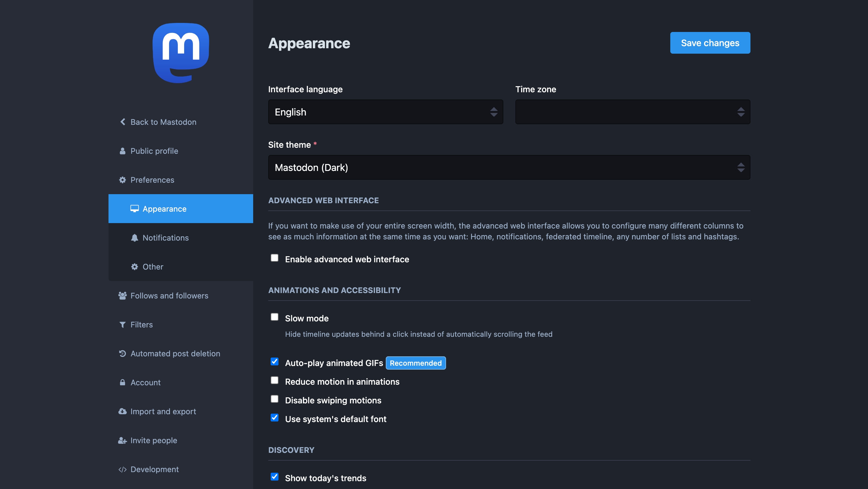Click the Import and export cloud icon
Viewport: 868px width, 489px height.
[122, 411]
